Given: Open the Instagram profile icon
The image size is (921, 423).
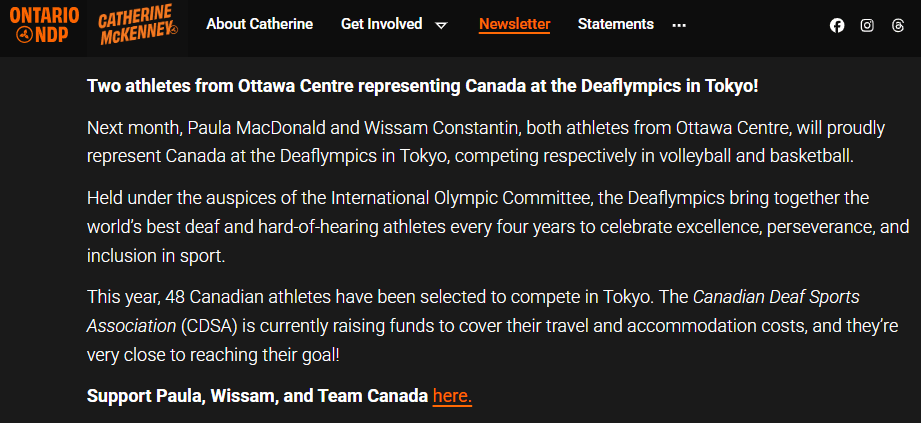Looking at the screenshot, I should pyautogui.click(x=867, y=26).
